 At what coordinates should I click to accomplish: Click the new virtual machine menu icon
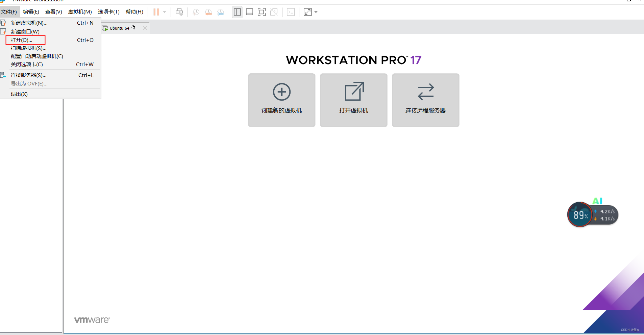(3, 23)
